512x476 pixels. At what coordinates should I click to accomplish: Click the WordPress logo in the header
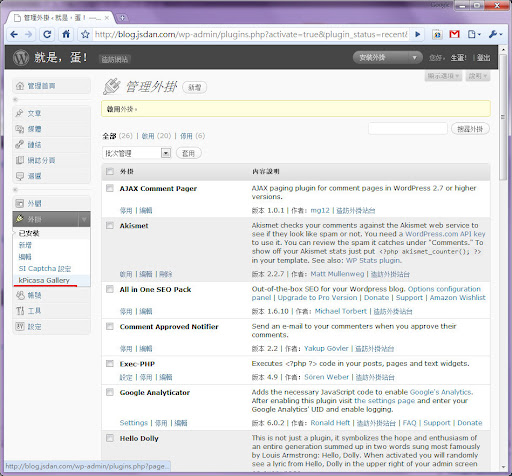pyautogui.click(x=21, y=57)
